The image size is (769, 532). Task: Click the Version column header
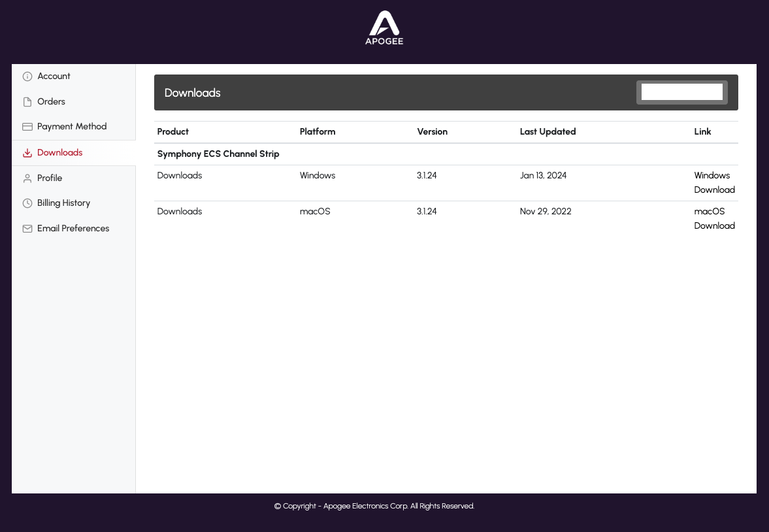(x=432, y=131)
